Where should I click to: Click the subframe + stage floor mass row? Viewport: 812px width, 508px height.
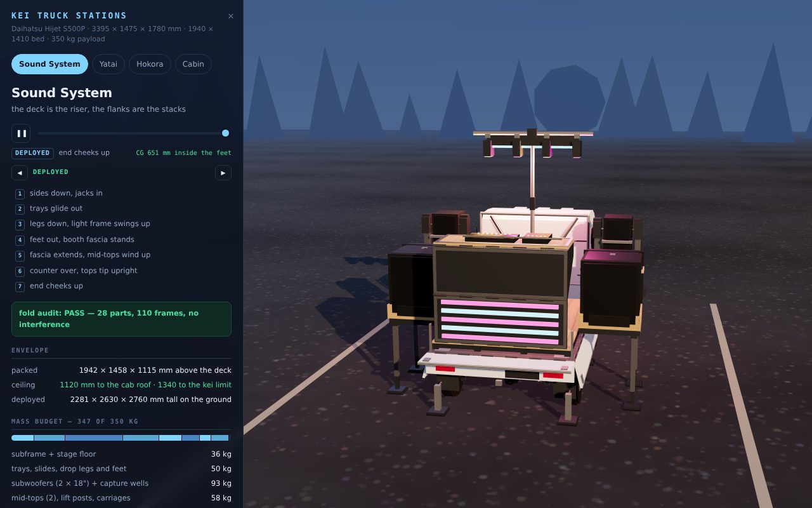pos(121,454)
